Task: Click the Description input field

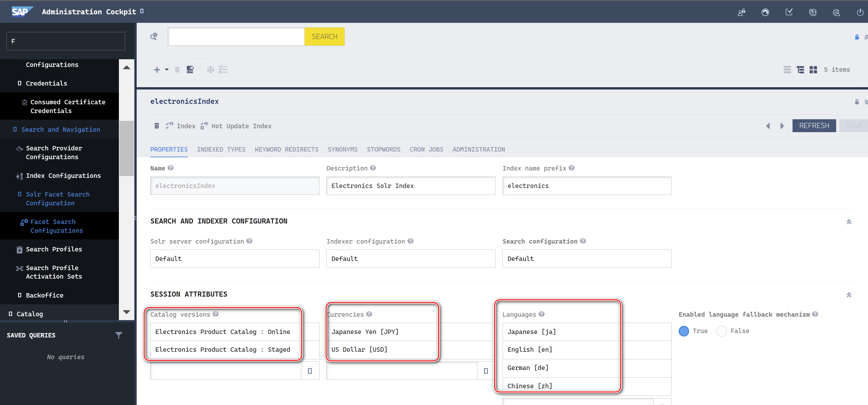Action: (410, 186)
